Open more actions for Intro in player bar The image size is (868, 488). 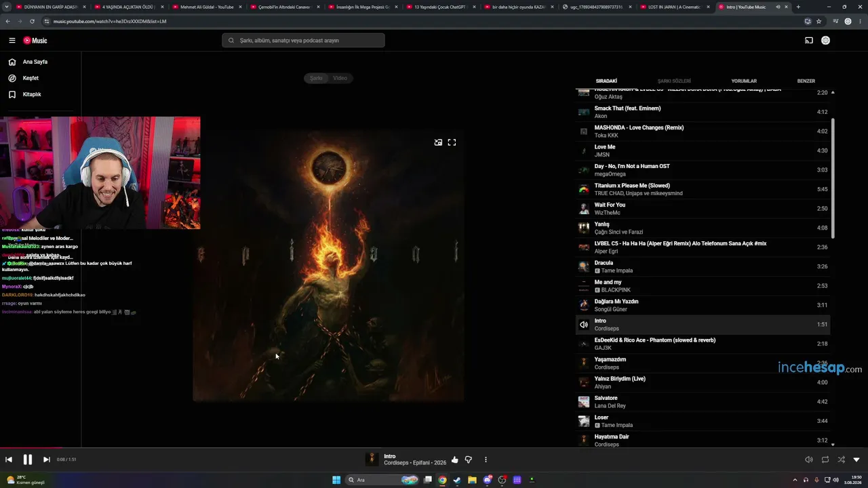coord(486,460)
